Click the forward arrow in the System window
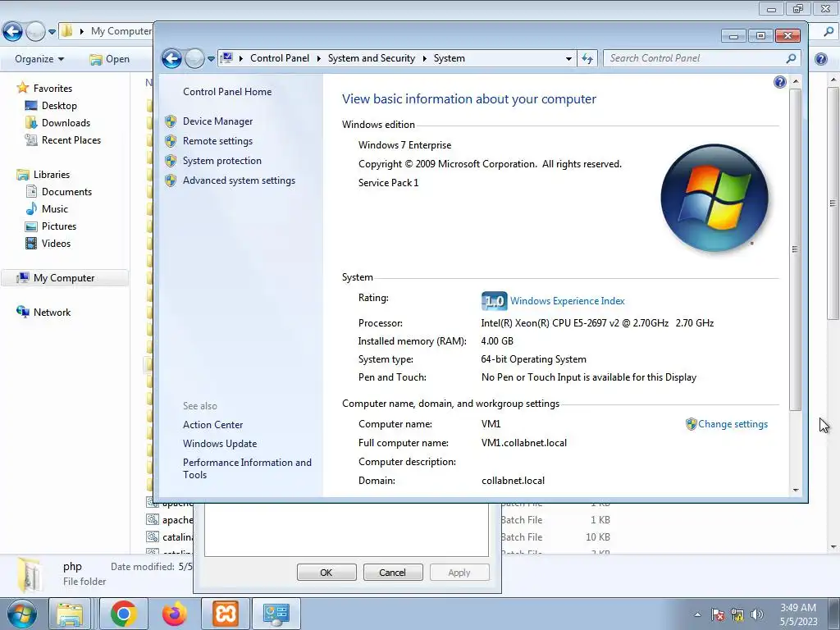This screenshot has width=840, height=630. (x=194, y=58)
